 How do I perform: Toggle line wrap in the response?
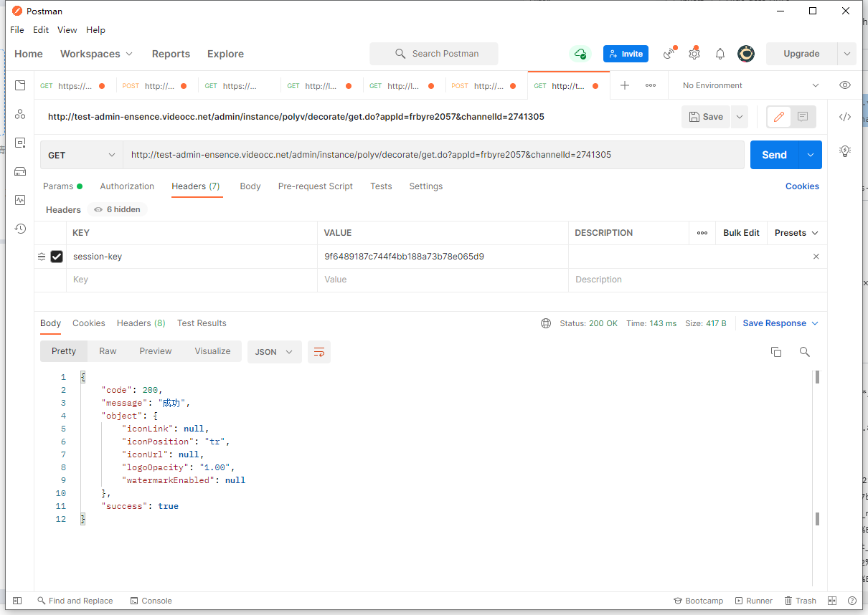coord(319,352)
